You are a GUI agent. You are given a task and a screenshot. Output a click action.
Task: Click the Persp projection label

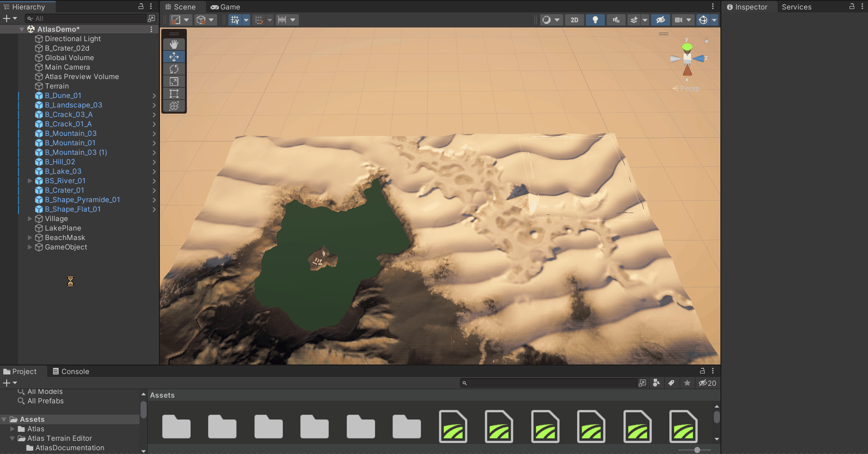(689, 89)
